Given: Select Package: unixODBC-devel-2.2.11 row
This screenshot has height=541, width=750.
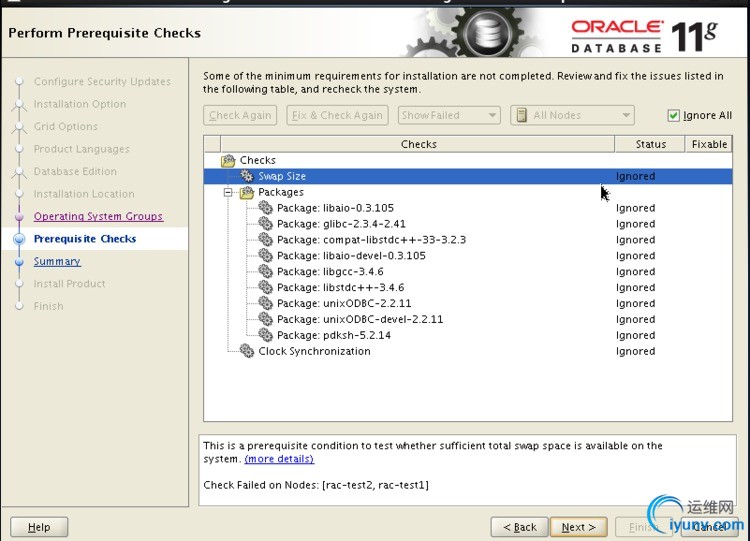Looking at the screenshot, I should tap(468, 319).
